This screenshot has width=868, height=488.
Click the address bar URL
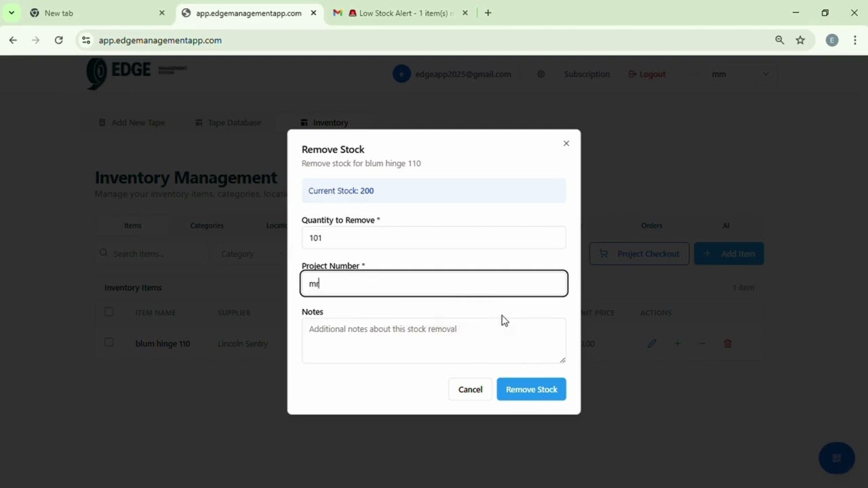click(160, 41)
